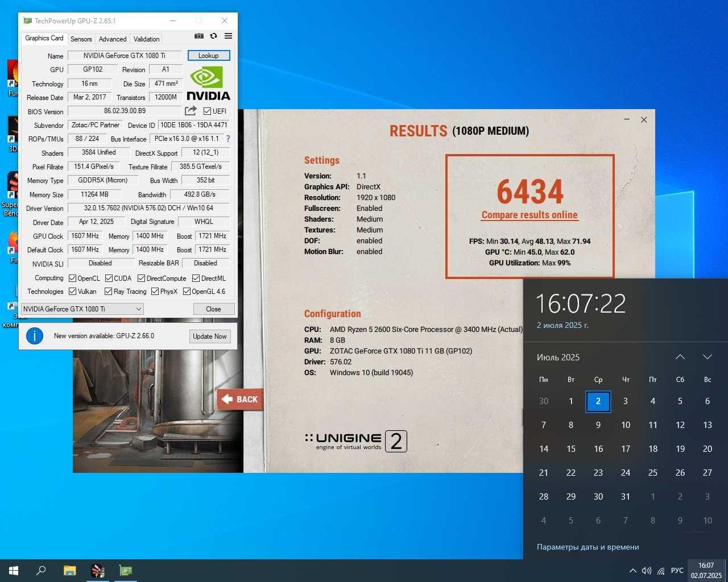Open the volume tray icon
Screen dimensions: 728x582
pos(647,571)
